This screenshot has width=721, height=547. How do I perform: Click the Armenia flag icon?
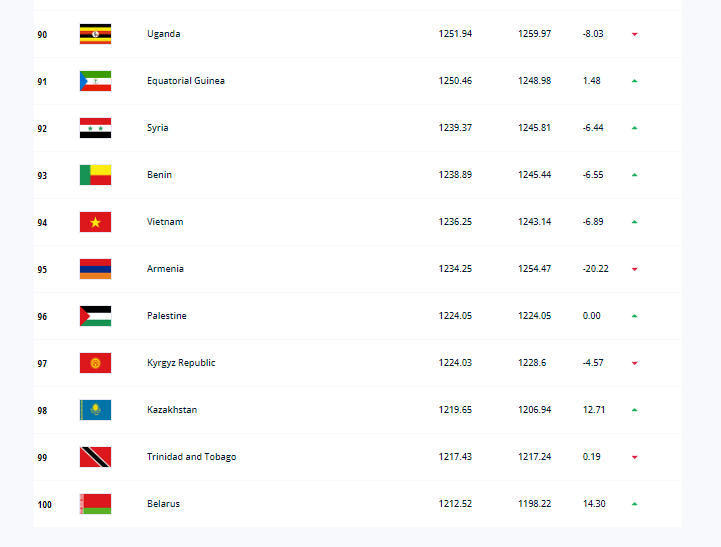95,269
